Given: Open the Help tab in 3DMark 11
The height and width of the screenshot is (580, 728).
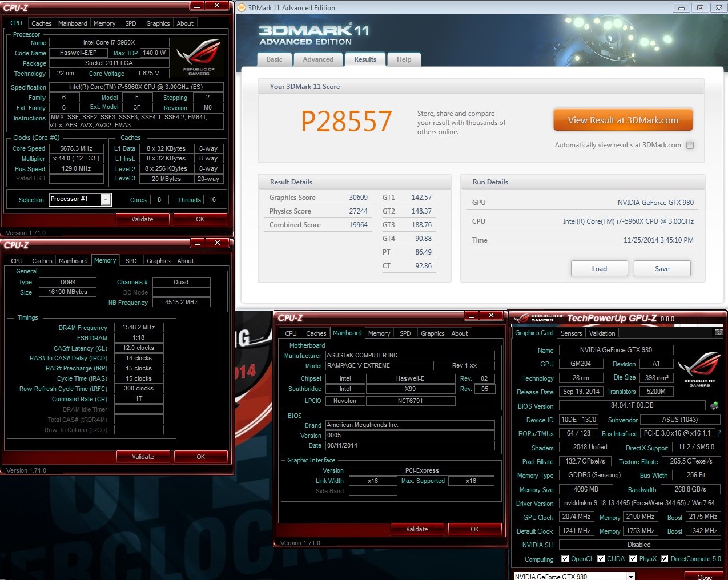Looking at the screenshot, I should coord(404,59).
